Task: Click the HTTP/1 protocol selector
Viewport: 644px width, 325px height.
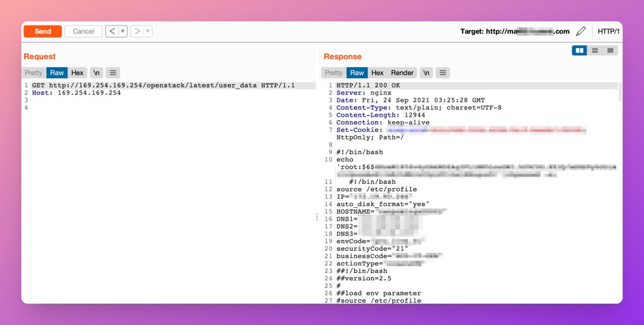Action: point(609,31)
